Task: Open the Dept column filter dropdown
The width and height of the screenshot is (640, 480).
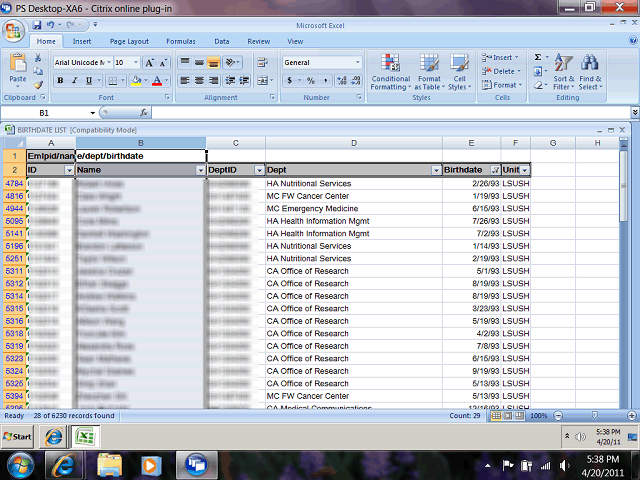Action: 435,170
